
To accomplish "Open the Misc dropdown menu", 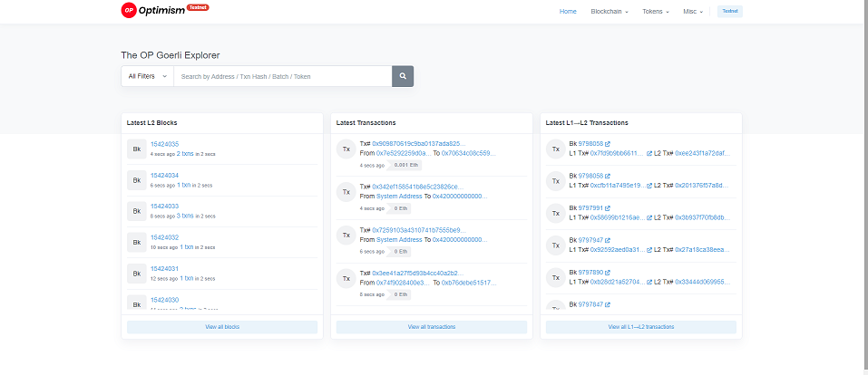I will (x=693, y=12).
